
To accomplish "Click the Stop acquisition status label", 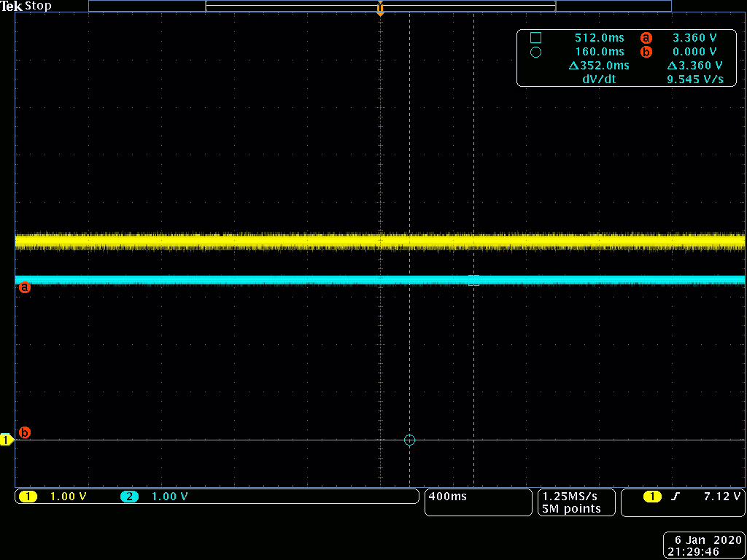I will pyautogui.click(x=39, y=6).
